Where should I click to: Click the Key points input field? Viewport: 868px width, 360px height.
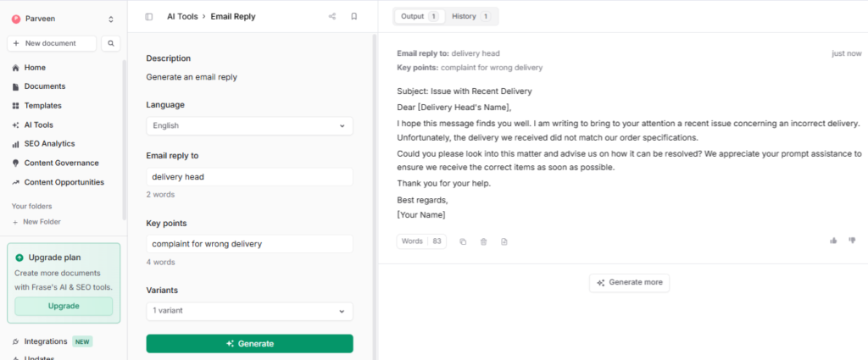(x=249, y=244)
